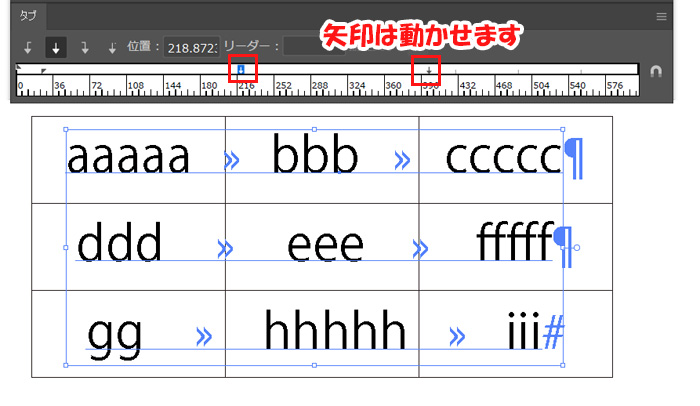Image resolution: width=700 pixels, height=406 pixels.
Task: Open the Tabs panel hamburger menu
Action: click(661, 17)
